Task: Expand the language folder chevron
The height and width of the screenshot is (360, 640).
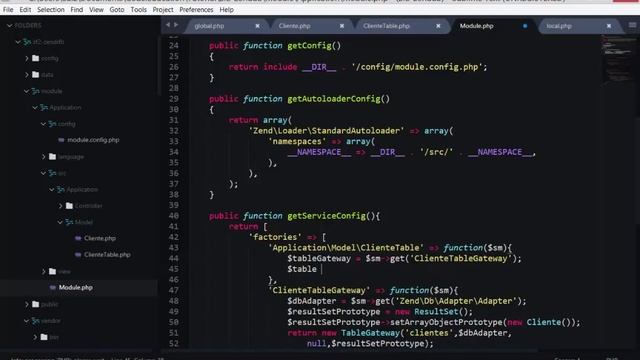Action: click(x=43, y=156)
